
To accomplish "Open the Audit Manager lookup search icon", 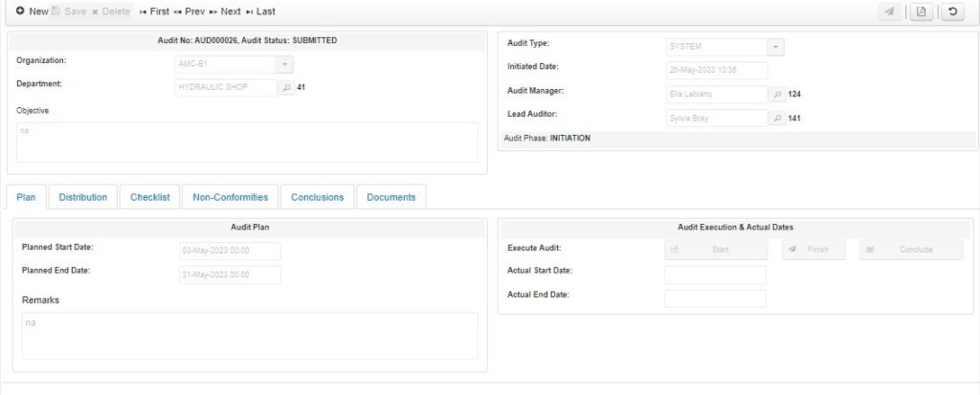I will pyautogui.click(x=777, y=94).
